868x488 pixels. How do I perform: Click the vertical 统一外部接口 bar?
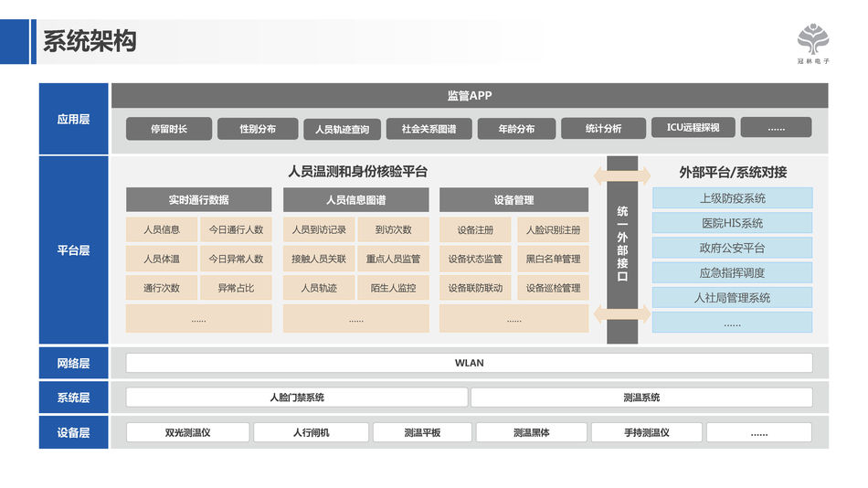pos(622,247)
